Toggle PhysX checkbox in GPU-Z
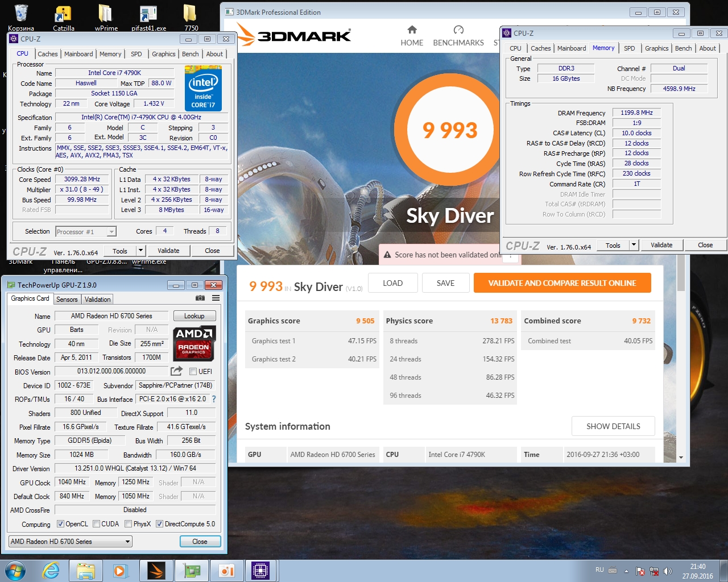 129,524
